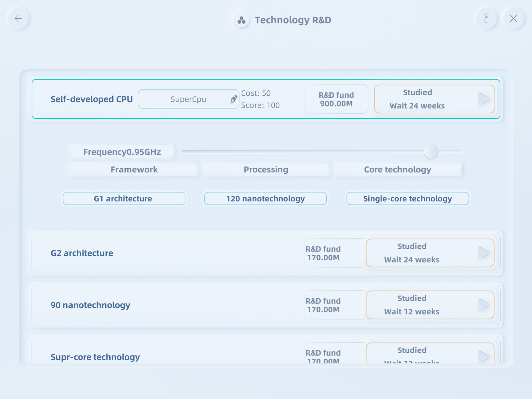Viewport: 532px width, 399px height.
Task: Select the Framework tab
Action: click(134, 169)
